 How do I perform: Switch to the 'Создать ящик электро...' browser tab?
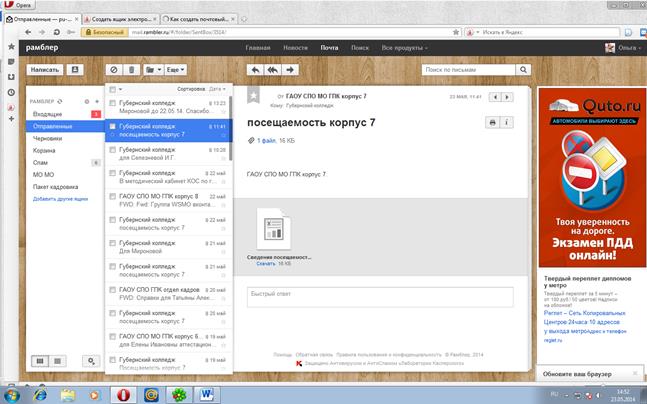pyautogui.click(x=120, y=19)
